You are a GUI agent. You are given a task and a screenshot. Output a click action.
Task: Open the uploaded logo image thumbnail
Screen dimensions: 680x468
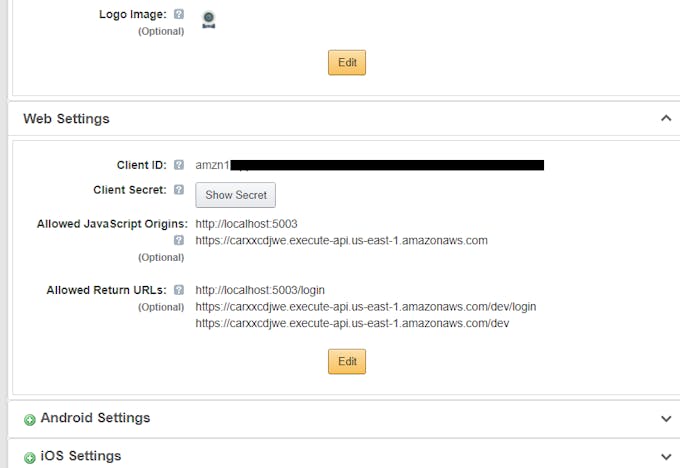(x=209, y=20)
